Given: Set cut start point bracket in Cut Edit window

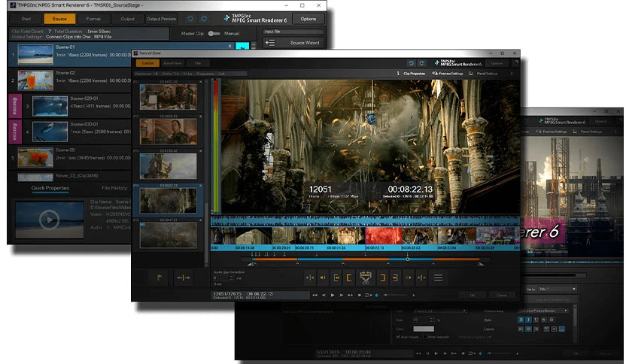Looking at the screenshot, I should 349,278.
